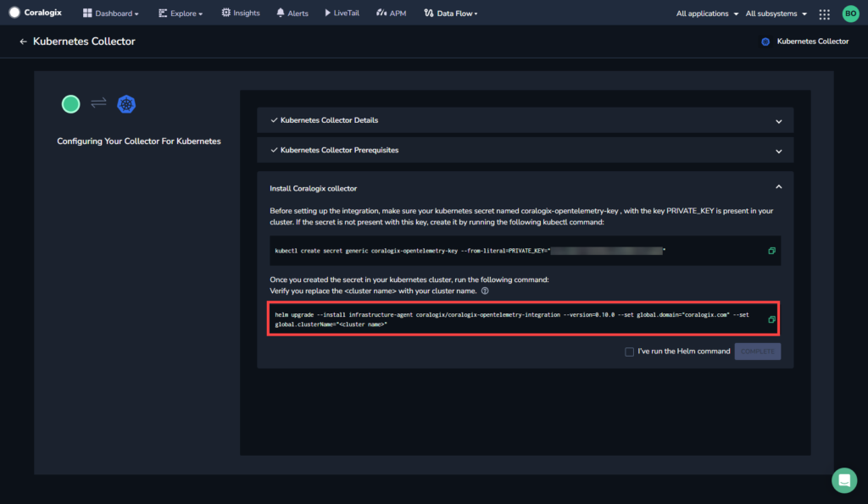Open the chat support bubble
Viewport: 868px width, 504px height.
[844, 480]
